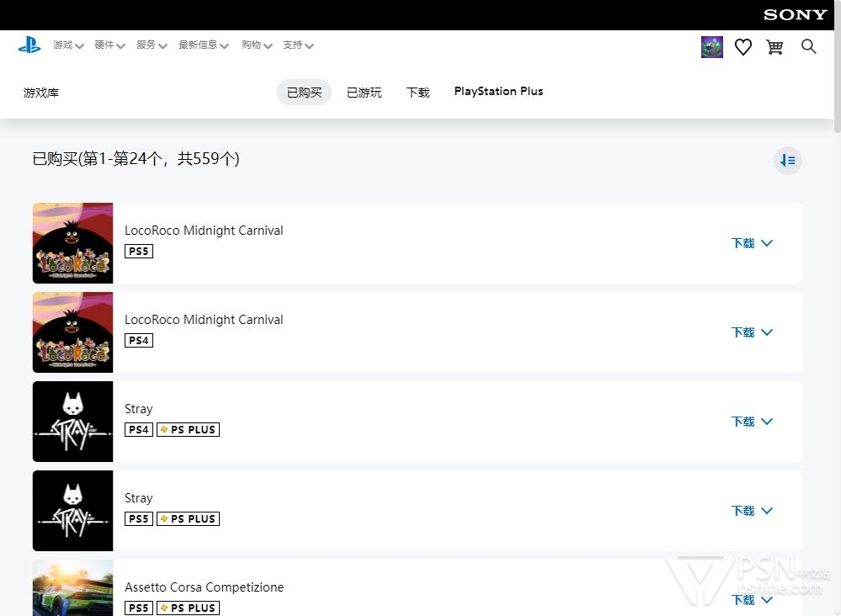Click PS PLUS badge in Stray PS4 row
Viewport: 841px width, 616px height.
tap(189, 429)
